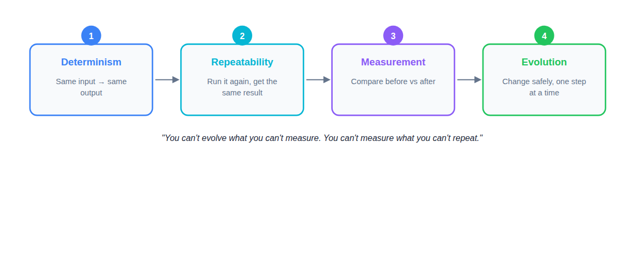Click the 'Compare before vs after' description
This screenshot has height=268, width=644.
point(393,81)
